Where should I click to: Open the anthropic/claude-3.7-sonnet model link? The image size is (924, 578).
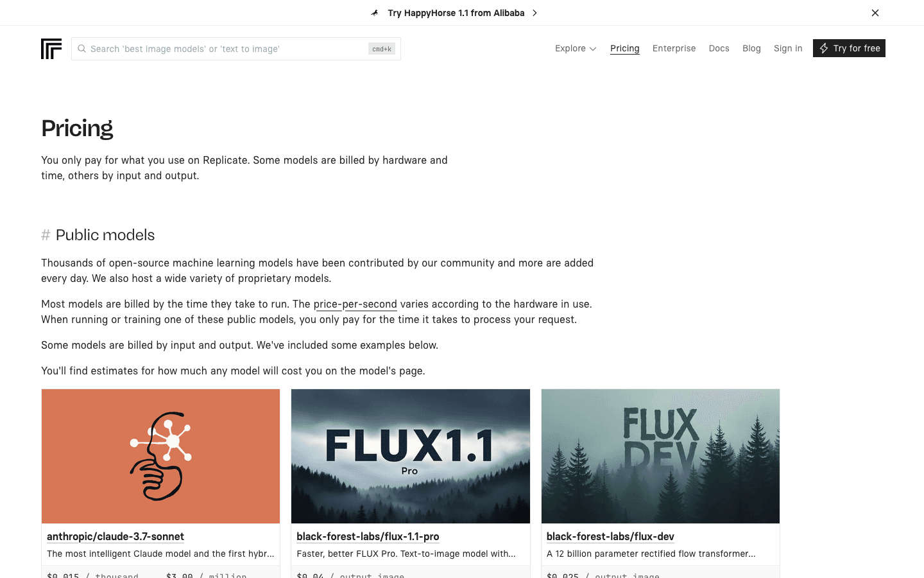click(116, 536)
